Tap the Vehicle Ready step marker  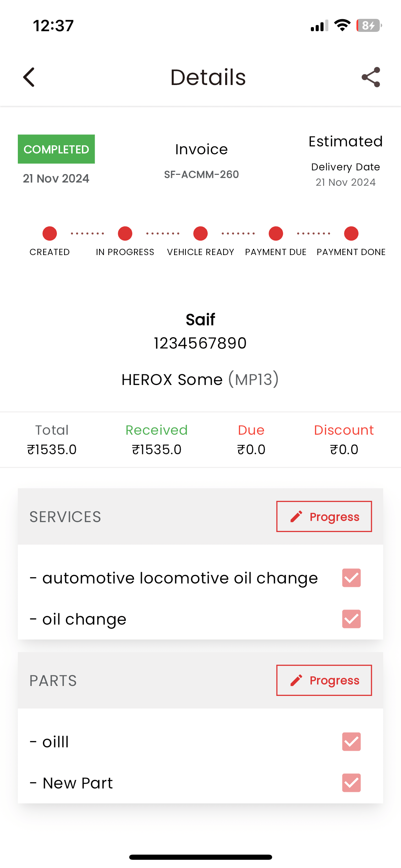coord(200,233)
